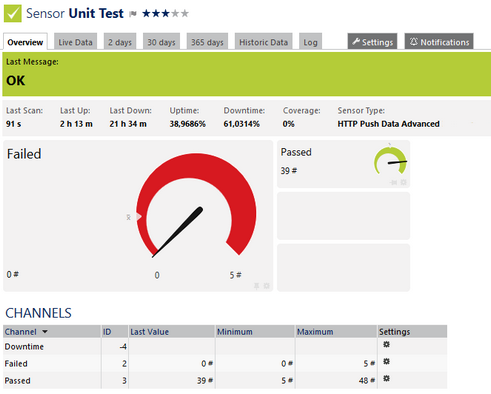
Task: Click the gear icon on the Failed gauge
Action: (x=266, y=286)
